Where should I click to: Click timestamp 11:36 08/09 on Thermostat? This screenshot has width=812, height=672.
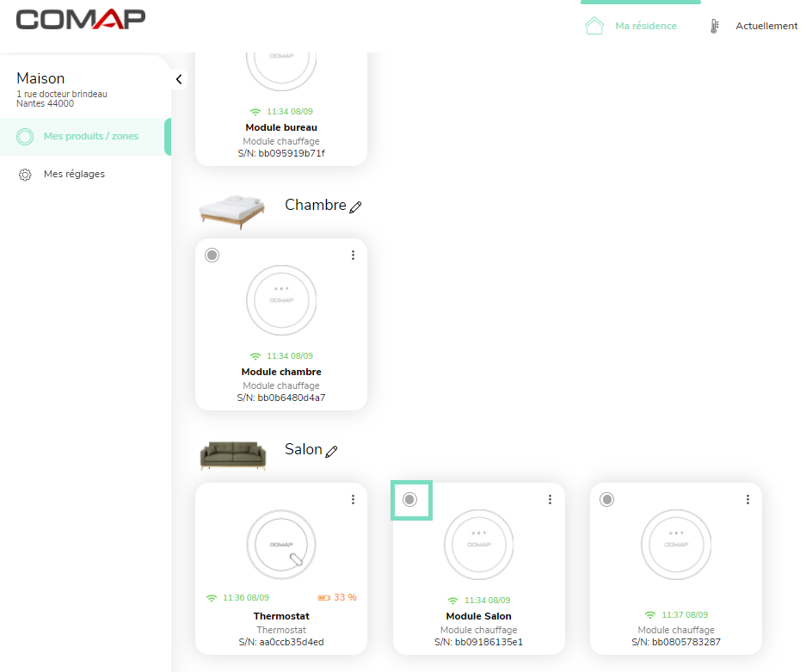[x=246, y=598]
